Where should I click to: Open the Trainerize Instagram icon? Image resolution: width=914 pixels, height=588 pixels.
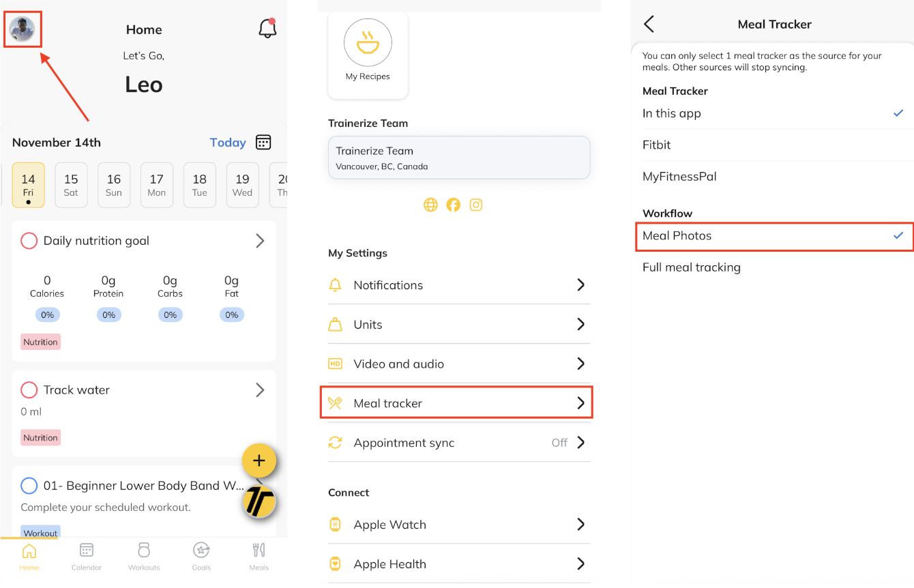[x=476, y=205]
